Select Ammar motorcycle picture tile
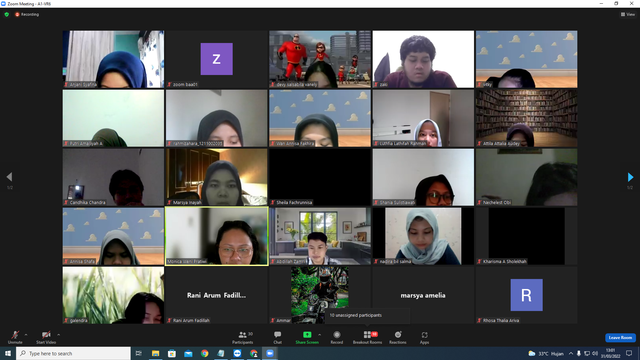 (320, 295)
